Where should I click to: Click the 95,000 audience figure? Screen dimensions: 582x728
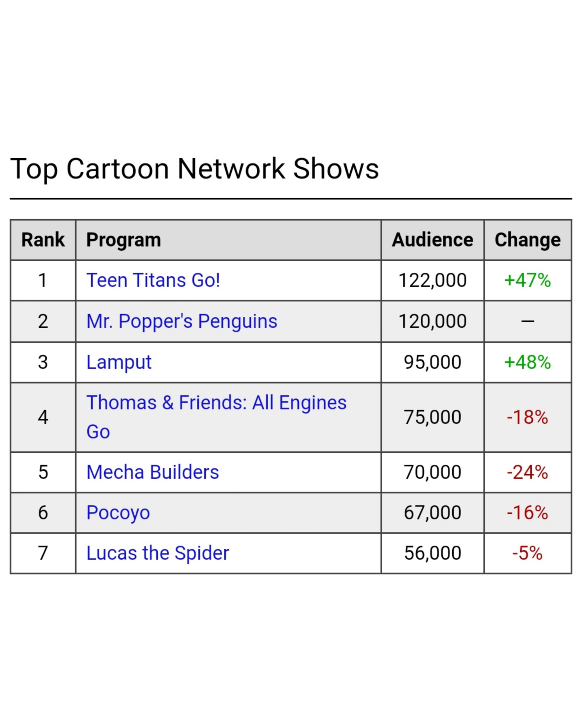pos(432,362)
